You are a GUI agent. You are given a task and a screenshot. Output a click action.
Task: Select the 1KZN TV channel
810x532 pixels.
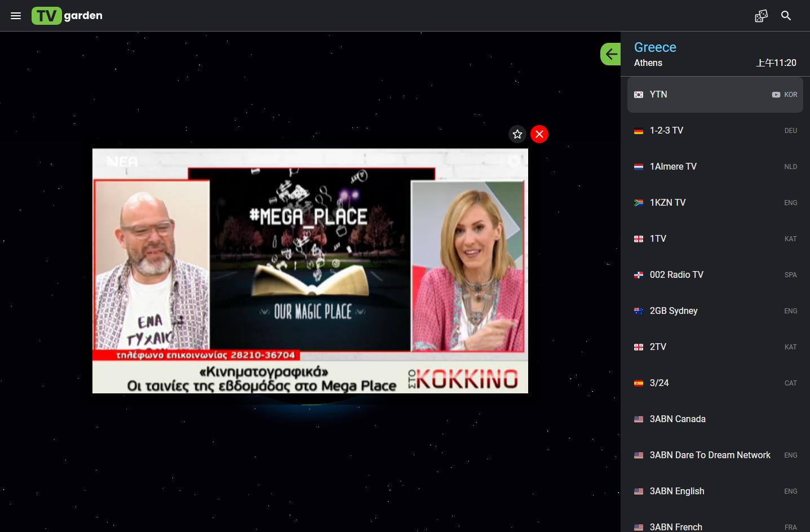click(715, 203)
